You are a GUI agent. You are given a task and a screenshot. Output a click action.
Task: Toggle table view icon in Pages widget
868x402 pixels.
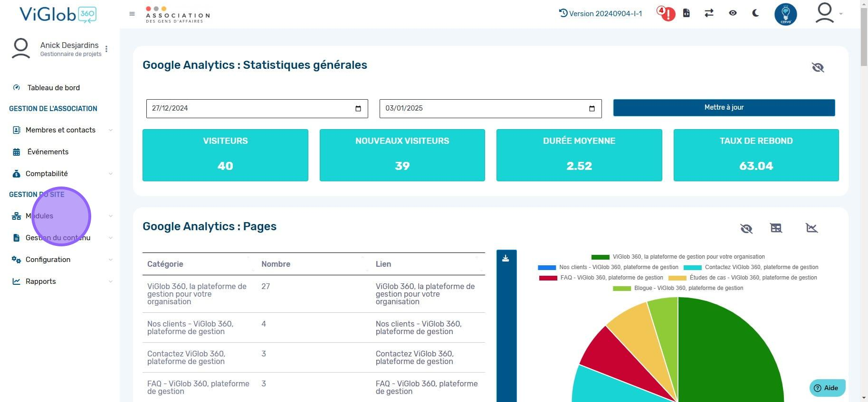(x=776, y=228)
